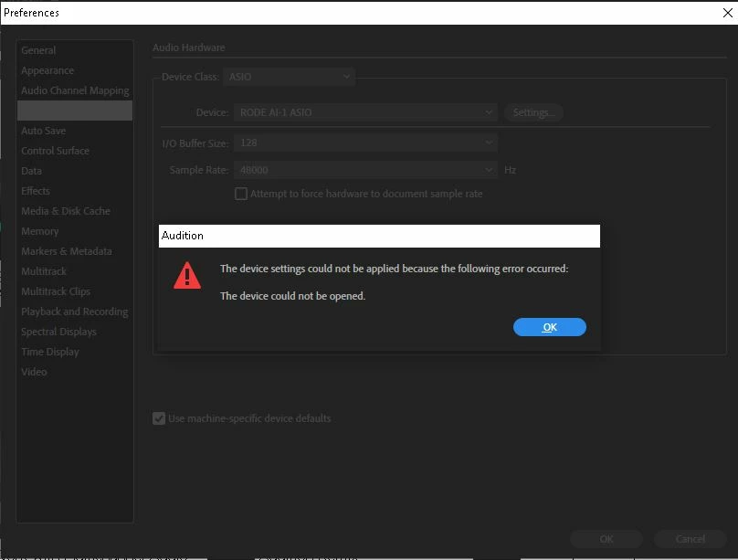This screenshot has width=738, height=560.
Task: Click the Hz unit label
Action: pos(511,170)
